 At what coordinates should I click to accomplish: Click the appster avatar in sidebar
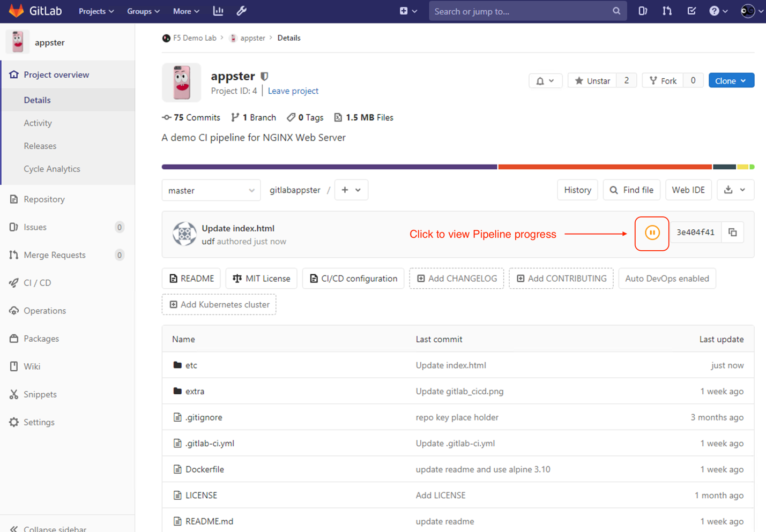[18, 42]
